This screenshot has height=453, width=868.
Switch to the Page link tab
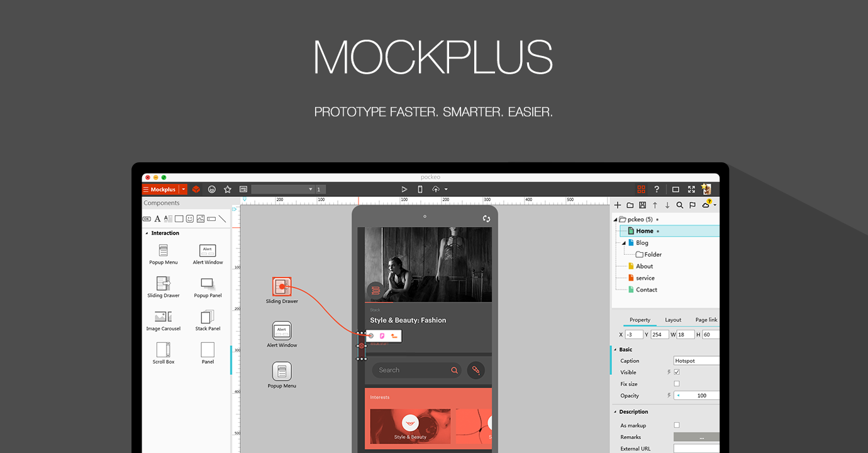[706, 320]
